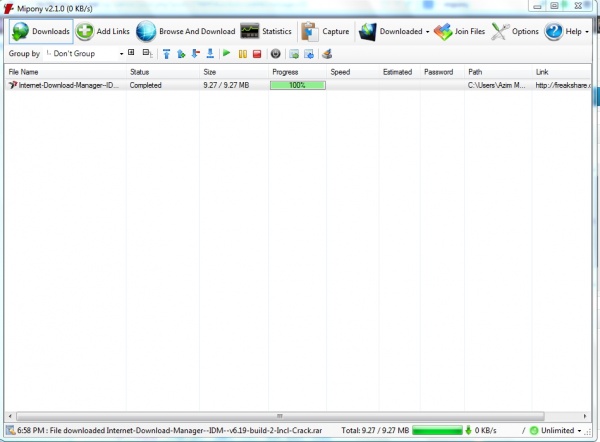Click the freakshare link cell
The height and width of the screenshot is (442, 600).
(x=562, y=85)
